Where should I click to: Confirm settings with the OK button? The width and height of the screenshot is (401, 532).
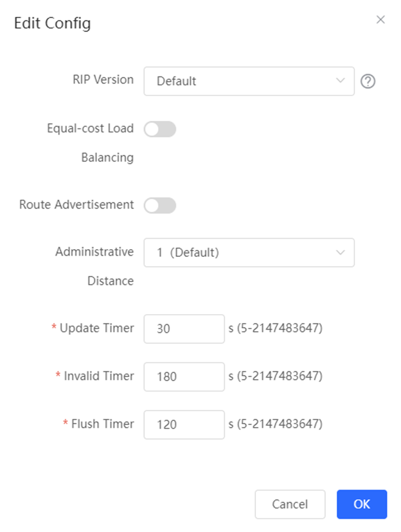(x=362, y=504)
